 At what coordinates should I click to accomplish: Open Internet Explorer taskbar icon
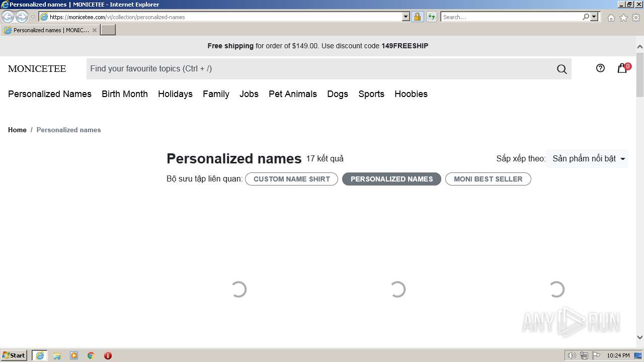coord(40,355)
